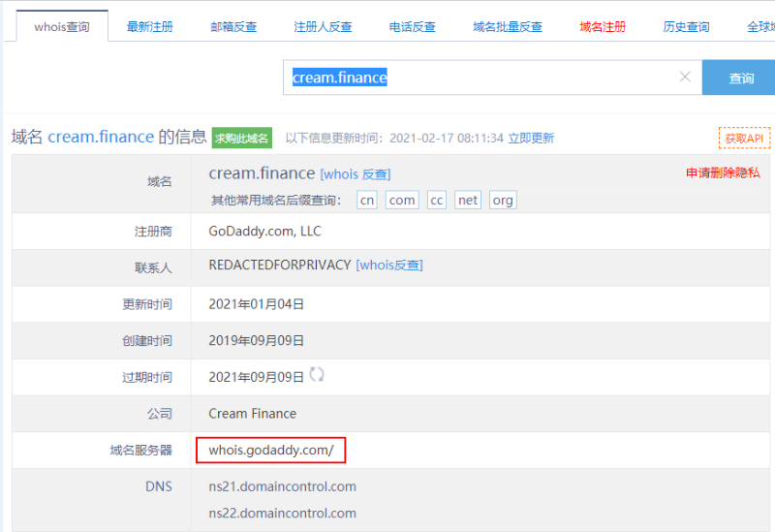
Task: Switch to the 历史查询 tab
Action: pyautogui.click(x=686, y=27)
